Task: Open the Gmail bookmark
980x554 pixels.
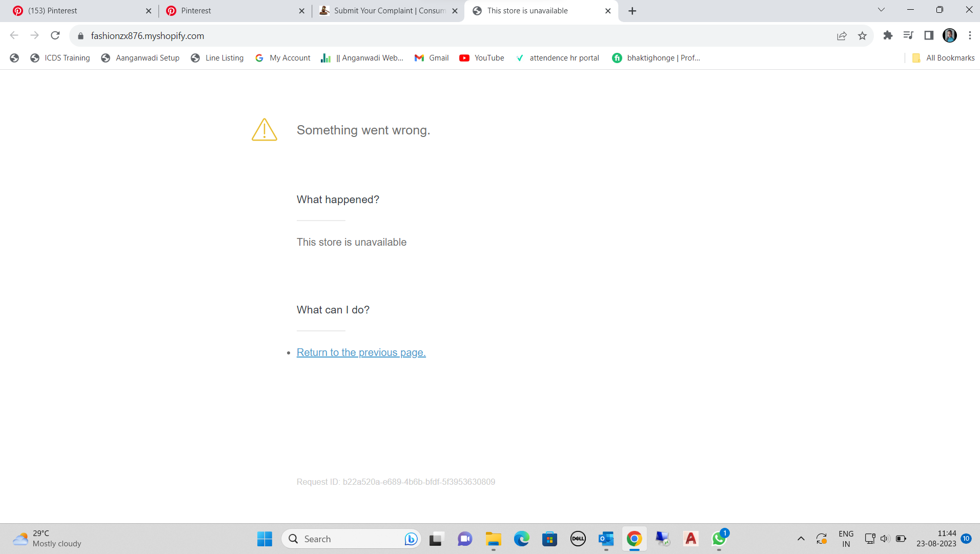Action: coord(432,58)
